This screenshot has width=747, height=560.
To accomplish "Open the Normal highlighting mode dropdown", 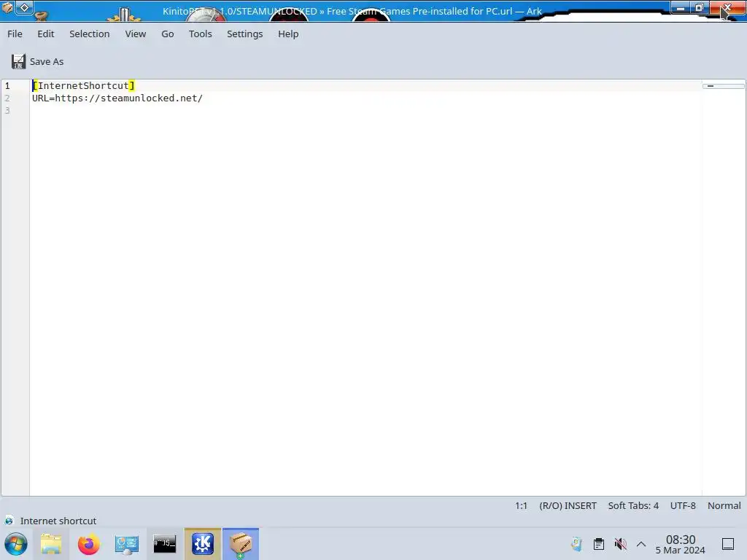I will coord(724,506).
